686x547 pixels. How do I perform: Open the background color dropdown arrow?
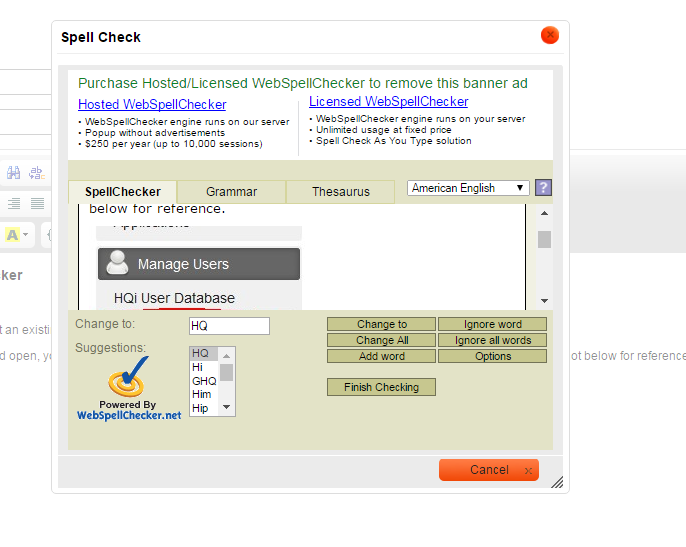pyautogui.click(x=26, y=235)
